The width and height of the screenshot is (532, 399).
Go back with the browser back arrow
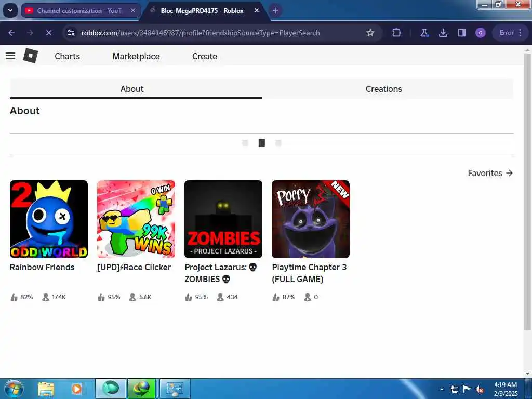coord(11,33)
